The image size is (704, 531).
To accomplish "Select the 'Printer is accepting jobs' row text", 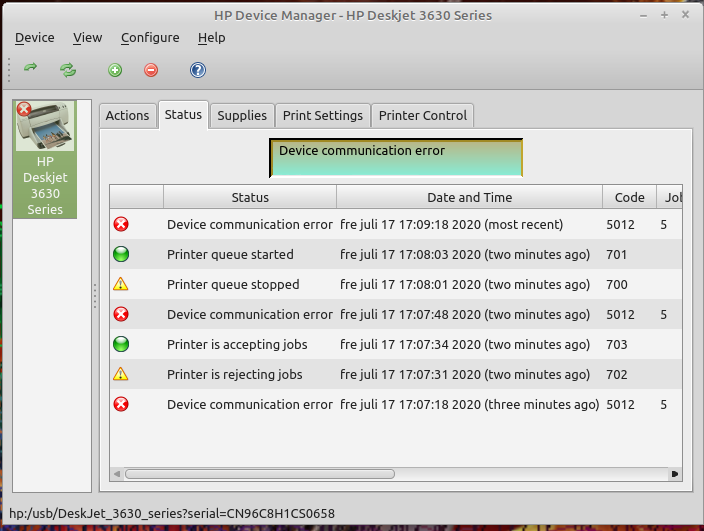I will [x=237, y=344].
